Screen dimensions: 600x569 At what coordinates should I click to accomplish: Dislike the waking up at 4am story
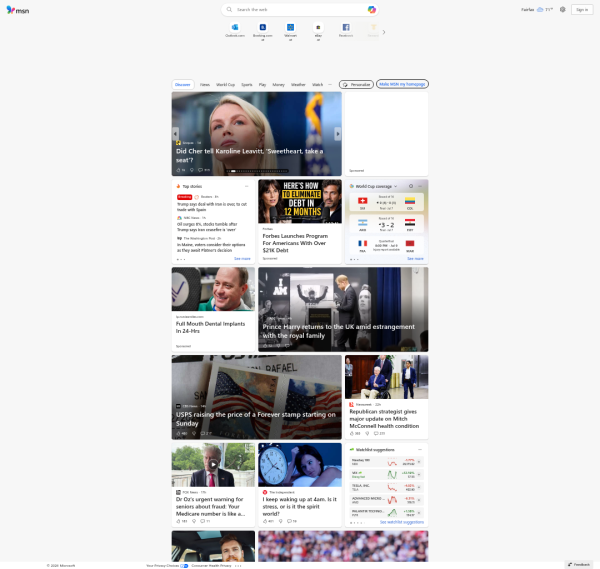[280, 521]
